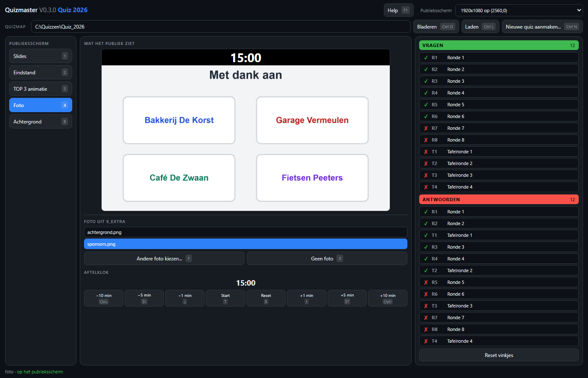Select sponsors.png in the photo list
The width and height of the screenshot is (588, 378).
pyautogui.click(x=246, y=244)
